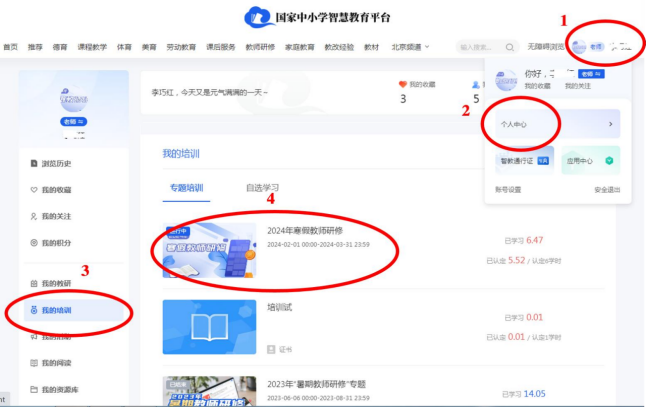The width and height of the screenshot is (647, 408).
Task: Click the 证书 certificate icon under 培训测试
Action: (x=271, y=349)
